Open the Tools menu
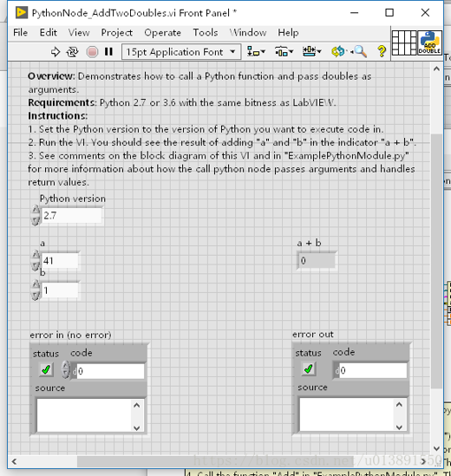451x476 pixels. (x=206, y=32)
